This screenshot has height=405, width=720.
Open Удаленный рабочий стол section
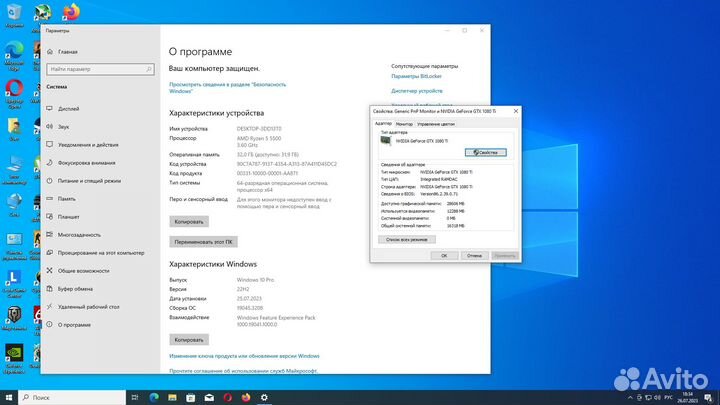[88, 306]
